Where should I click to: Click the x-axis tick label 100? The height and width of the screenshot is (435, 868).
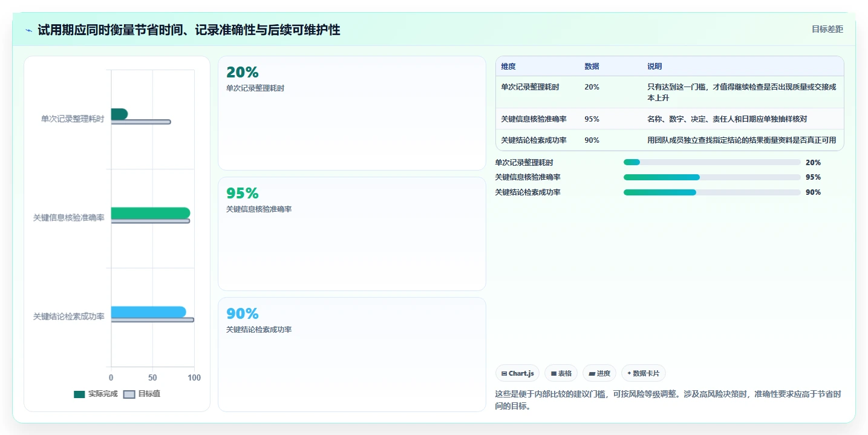194,378
